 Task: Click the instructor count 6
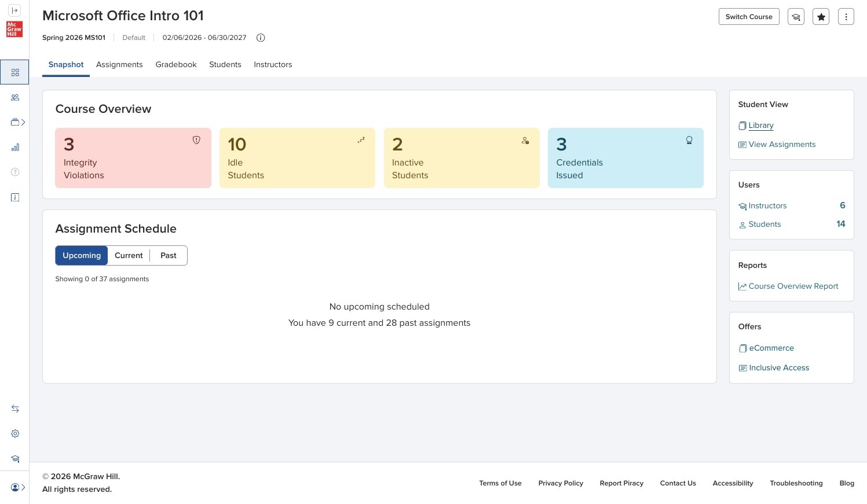click(842, 205)
